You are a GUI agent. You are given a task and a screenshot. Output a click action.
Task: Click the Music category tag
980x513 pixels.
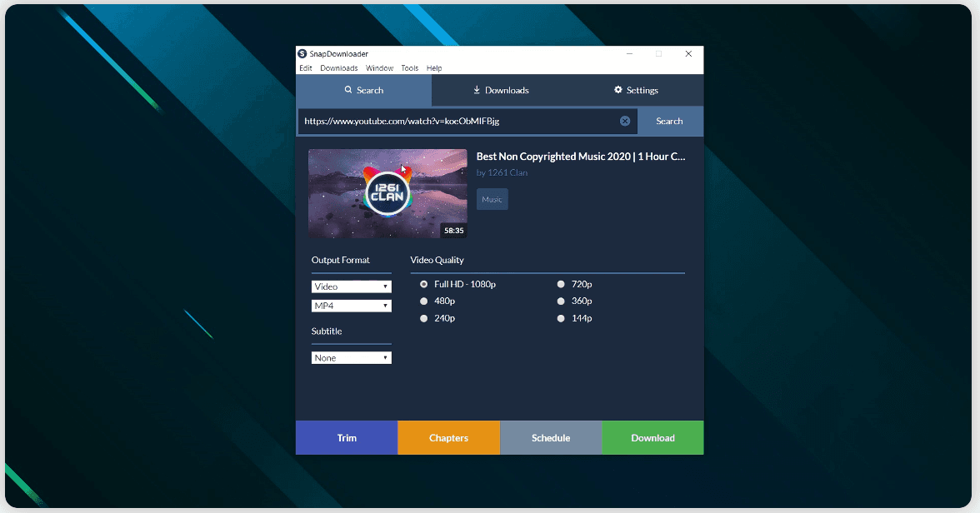point(492,199)
